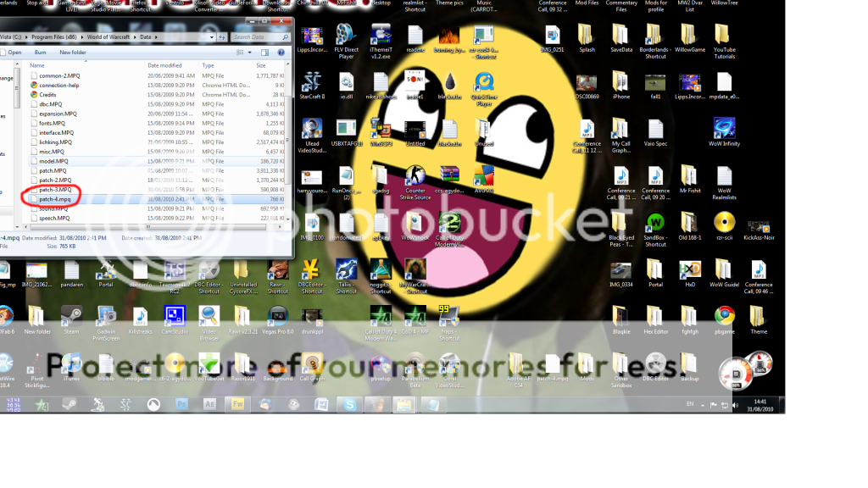868x488 pixels.
Task: Select the Gadwin PrintScreen desktop shortcut
Action: (106, 324)
